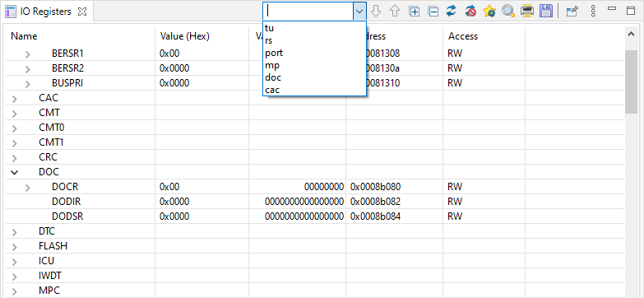The image size is (644, 298).
Task: Select the DODSR register row name
Action: coord(67,217)
